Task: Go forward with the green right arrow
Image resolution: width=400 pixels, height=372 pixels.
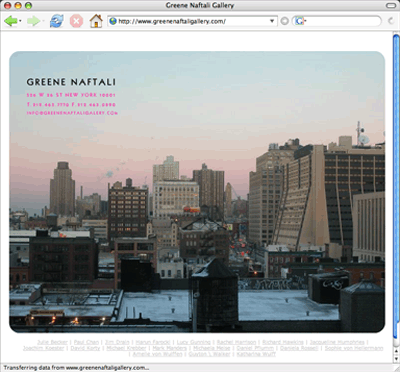Action: [33, 21]
